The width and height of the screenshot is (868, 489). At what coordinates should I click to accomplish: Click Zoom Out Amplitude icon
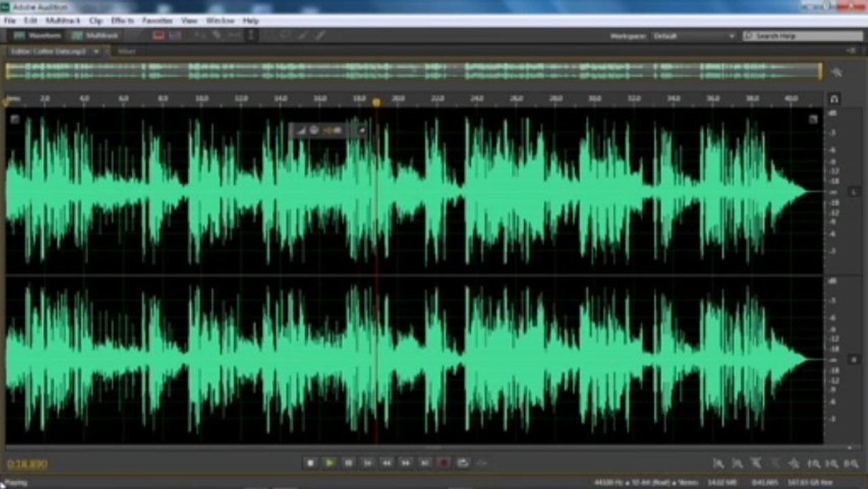click(737, 463)
